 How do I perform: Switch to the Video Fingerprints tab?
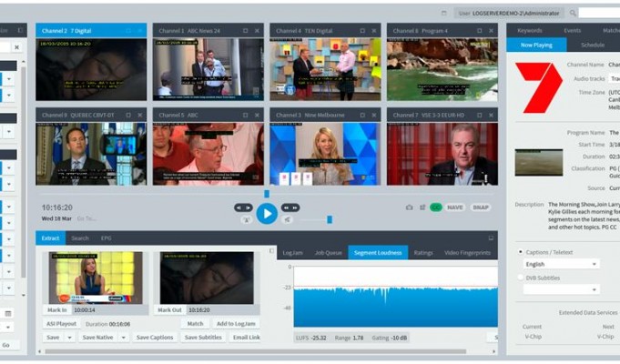[467, 253]
